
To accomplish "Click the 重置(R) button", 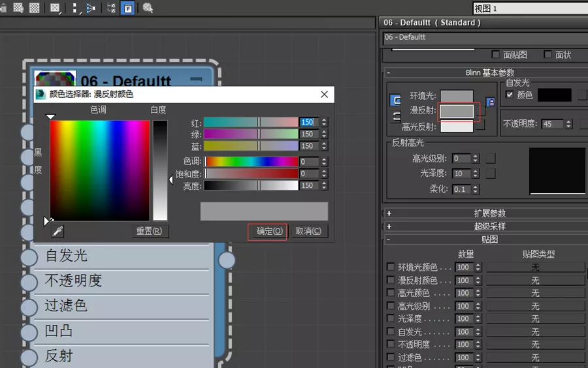I will pos(150,232).
